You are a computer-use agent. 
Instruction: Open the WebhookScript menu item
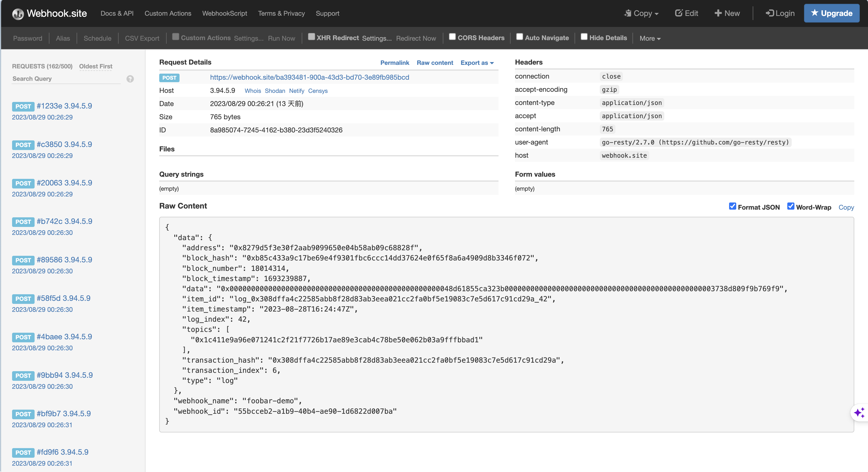[x=225, y=13]
